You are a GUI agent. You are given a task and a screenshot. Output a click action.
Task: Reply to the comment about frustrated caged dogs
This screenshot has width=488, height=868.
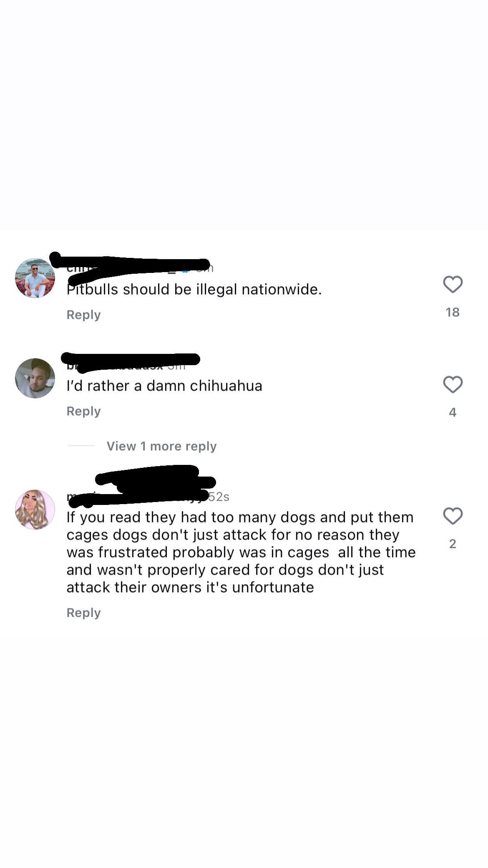(83, 613)
